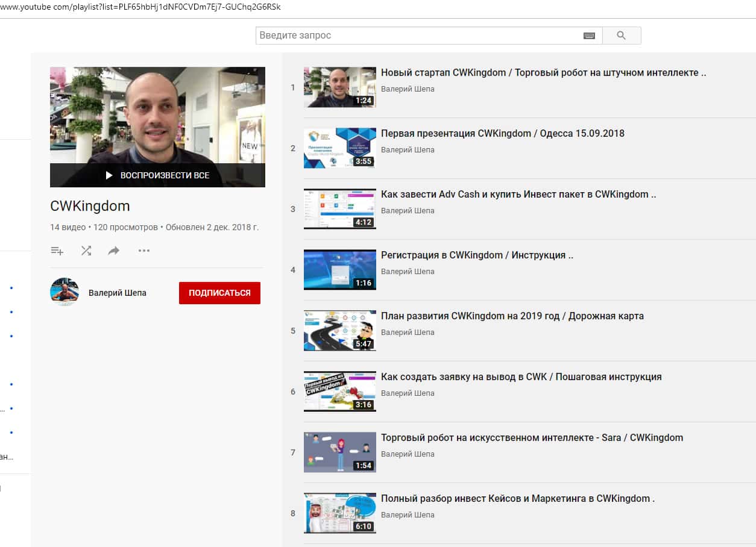Click thumbnail of video with 3:16 duration
Screen dimensions: 756x547
click(340, 392)
